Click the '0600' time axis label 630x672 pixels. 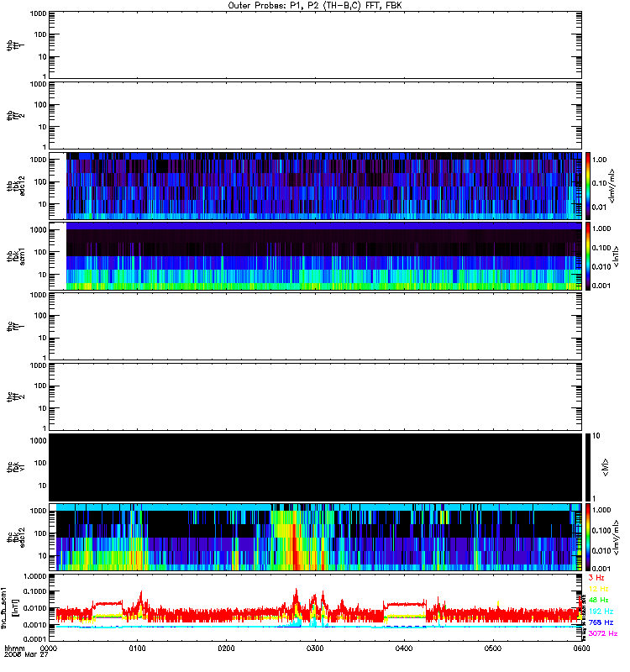(x=581, y=648)
